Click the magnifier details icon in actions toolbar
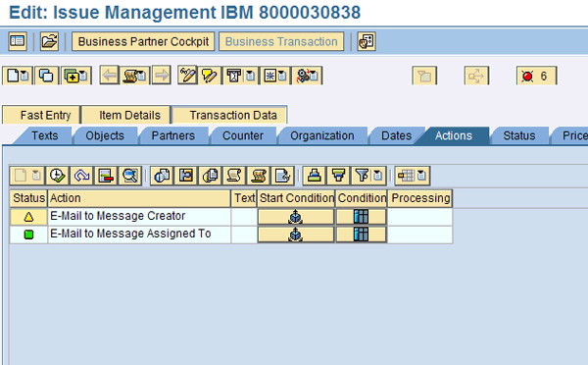The image size is (588, 365). (x=130, y=176)
